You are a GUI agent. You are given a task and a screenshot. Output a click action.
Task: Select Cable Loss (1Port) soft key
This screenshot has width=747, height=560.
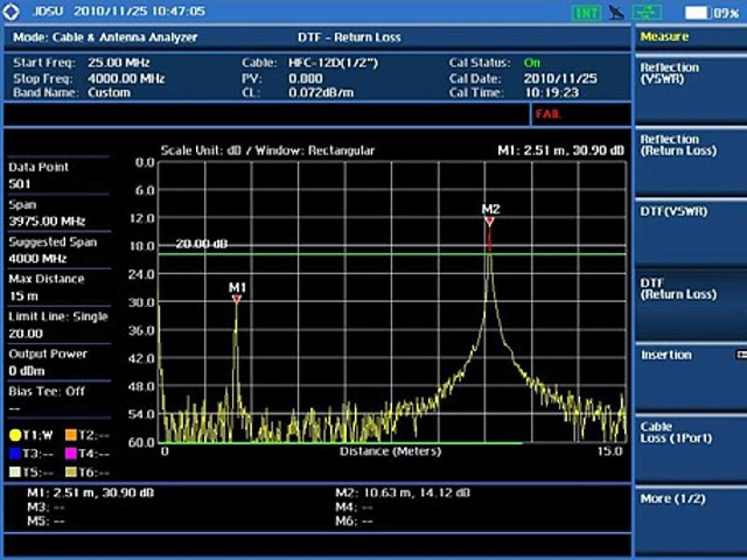point(690,449)
